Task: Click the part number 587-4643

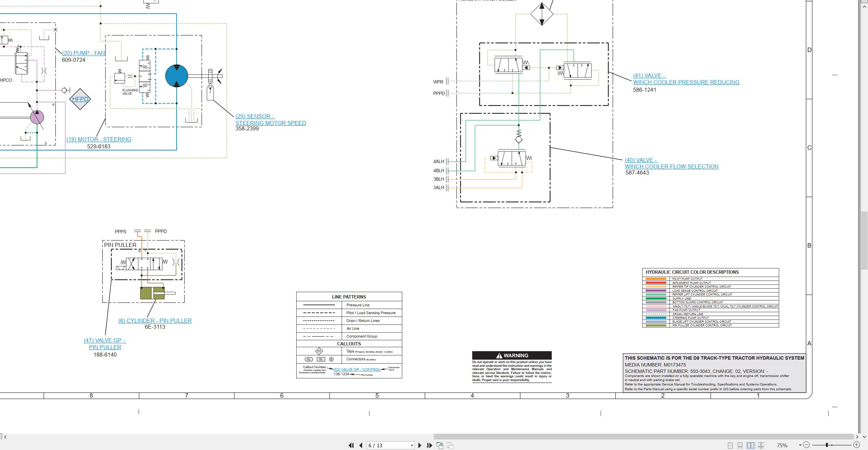Action: pos(637,173)
